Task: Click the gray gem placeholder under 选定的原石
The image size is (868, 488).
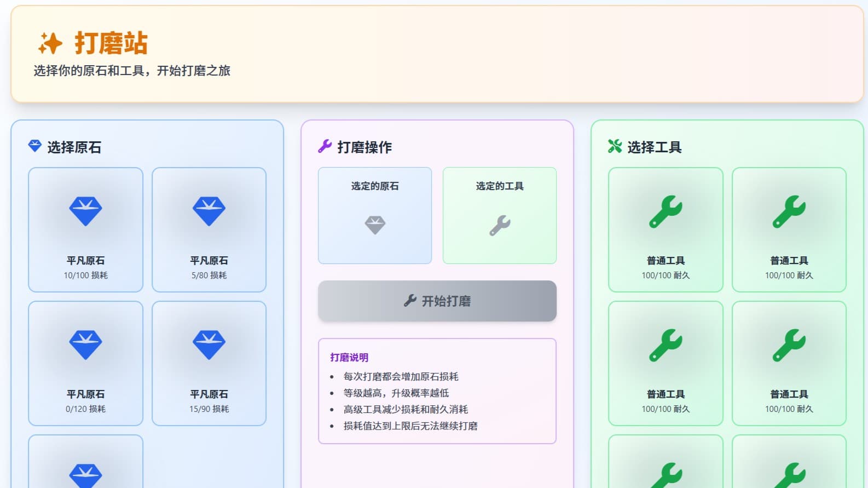Action: [x=375, y=225]
